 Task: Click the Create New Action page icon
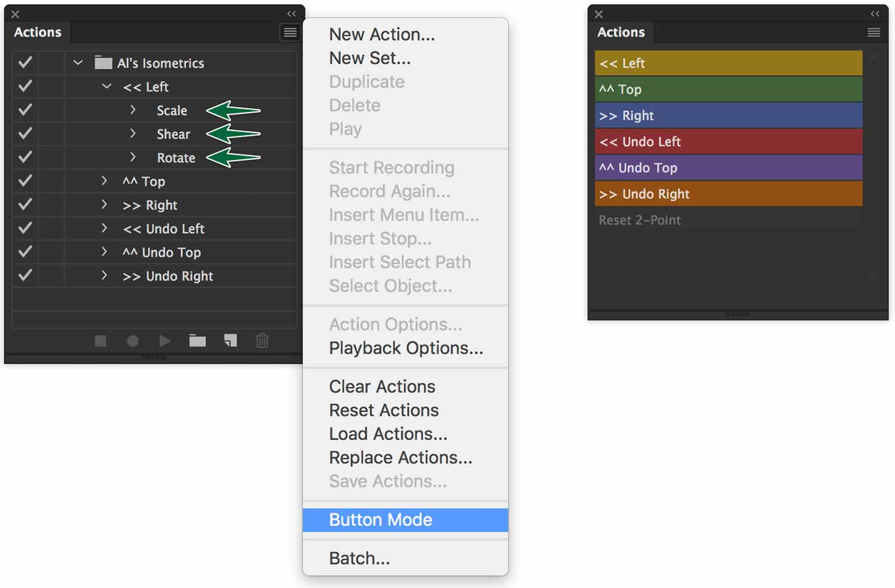click(x=230, y=341)
